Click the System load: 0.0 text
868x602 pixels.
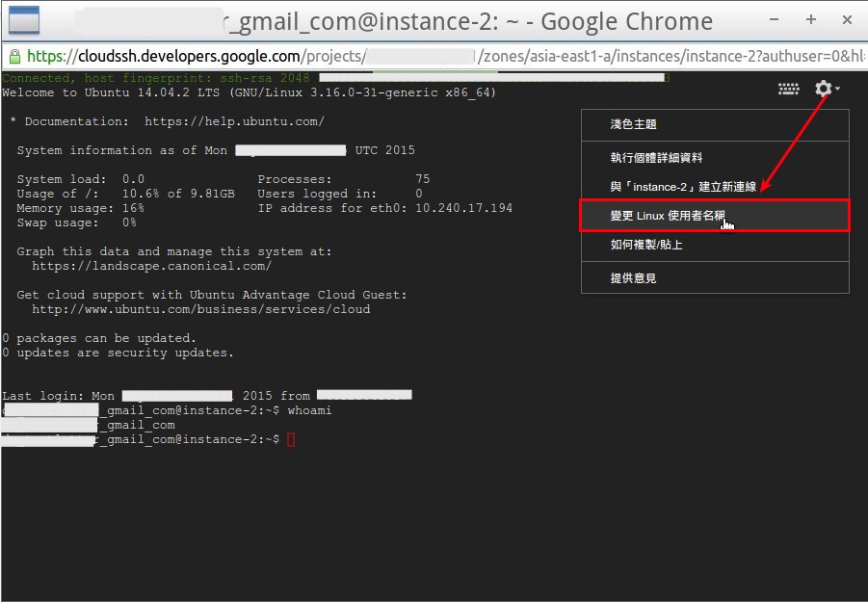[80, 179]
